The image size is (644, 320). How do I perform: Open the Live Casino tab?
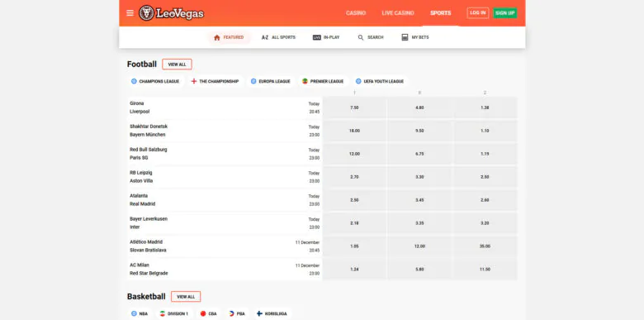pyautogui.click(x=398, y=13)
